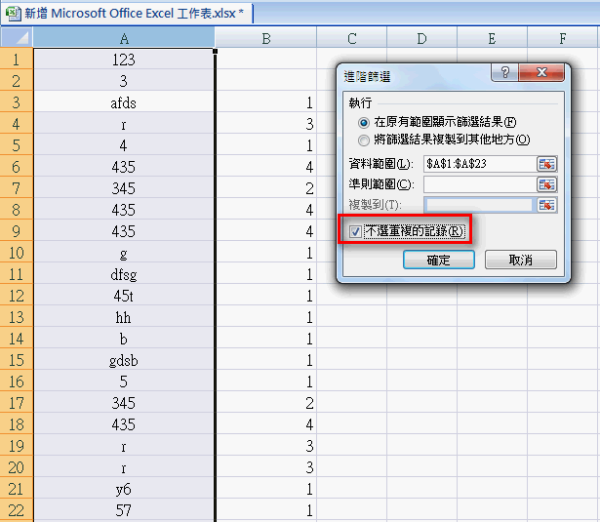This screenshot has width=600, height=522.
Task: Click cell A2 containing 3
Action: click(124, 80)
